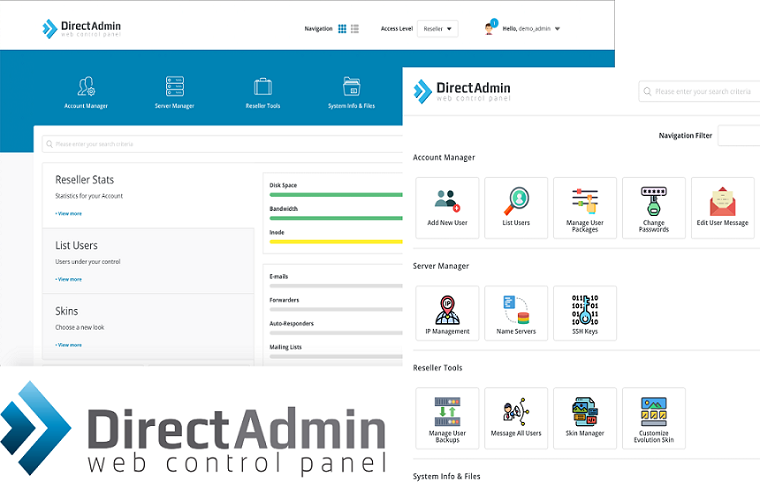Click Reseller Tools section heading in front panel
Screen dimensions: 760x490
437,368
